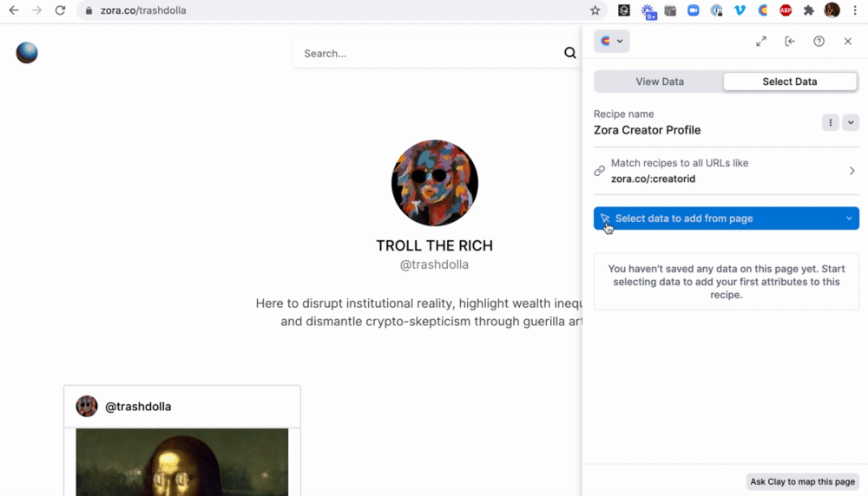Expand the Clay panel to full size
Viewport: 868px width, 496px height.
pos(761,42)
